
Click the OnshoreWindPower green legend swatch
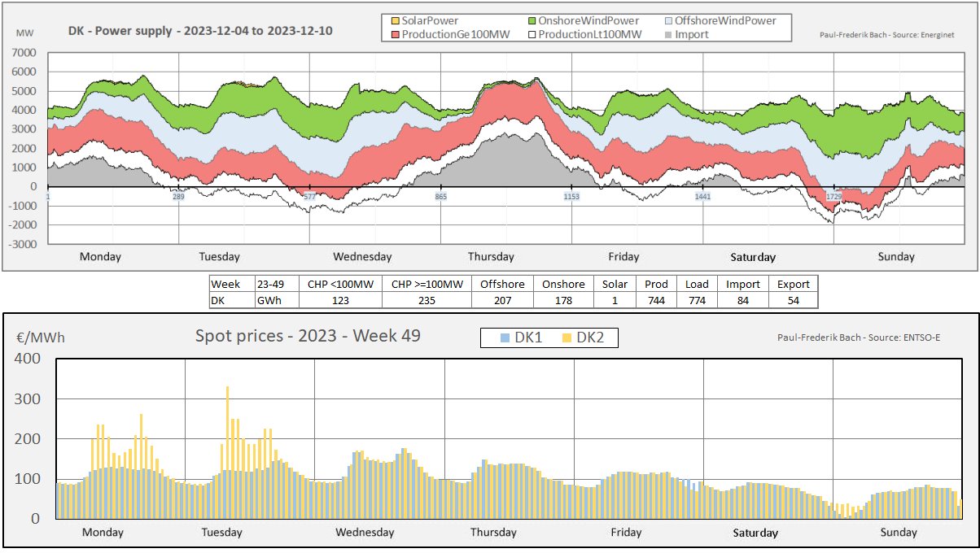(533, 21)
